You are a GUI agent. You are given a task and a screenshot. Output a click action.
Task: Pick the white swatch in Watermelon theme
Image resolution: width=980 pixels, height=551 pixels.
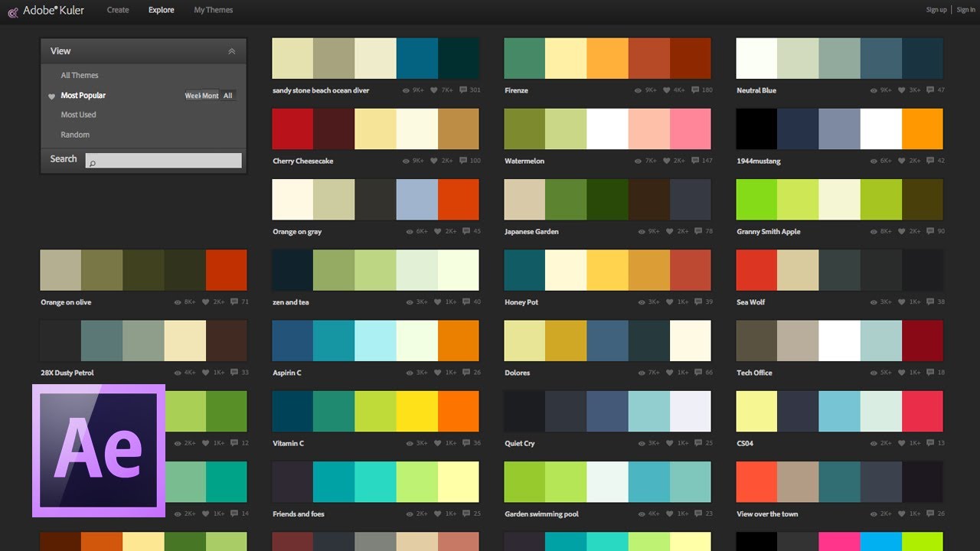coord(607,129)
